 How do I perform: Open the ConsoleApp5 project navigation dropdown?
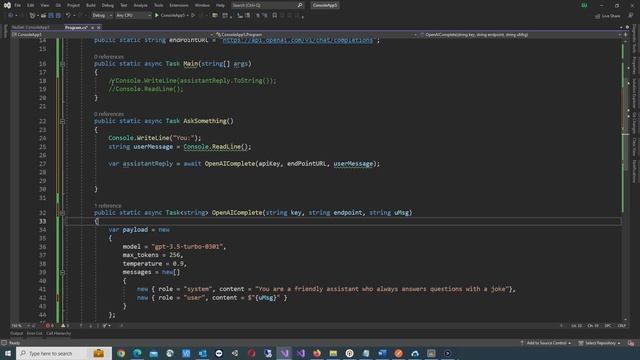pyautogui.click(x=112, y=35)
